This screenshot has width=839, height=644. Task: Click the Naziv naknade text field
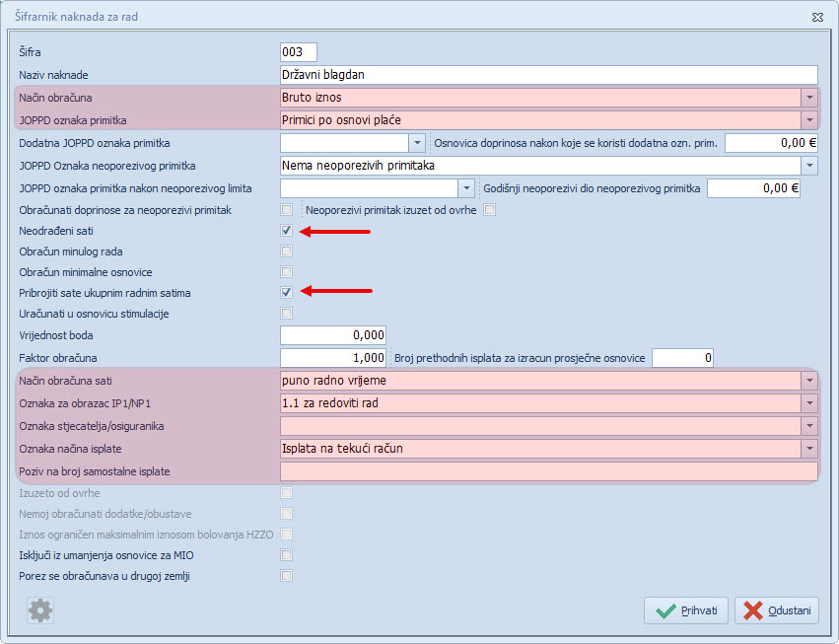coord(548,75)
